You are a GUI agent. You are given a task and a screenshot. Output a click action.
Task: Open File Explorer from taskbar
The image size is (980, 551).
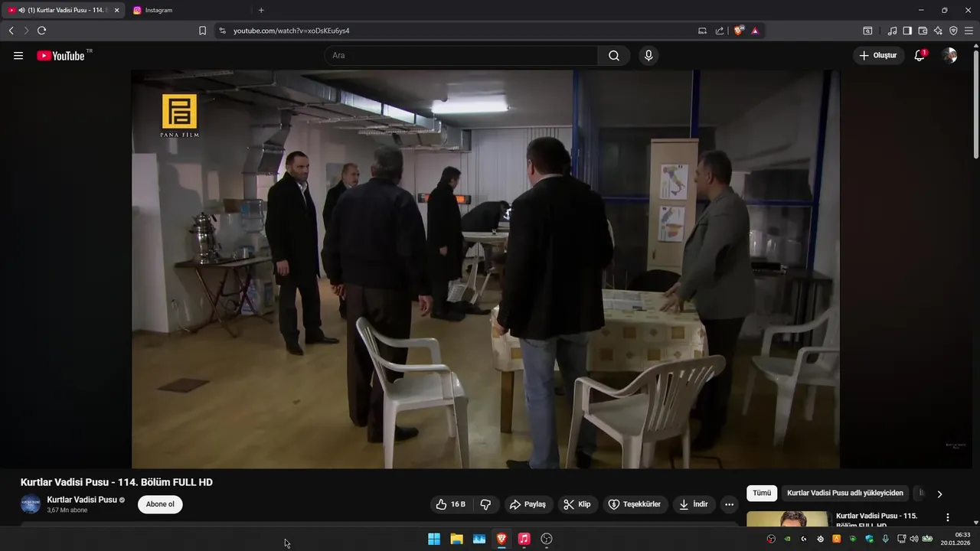point(456,539)
